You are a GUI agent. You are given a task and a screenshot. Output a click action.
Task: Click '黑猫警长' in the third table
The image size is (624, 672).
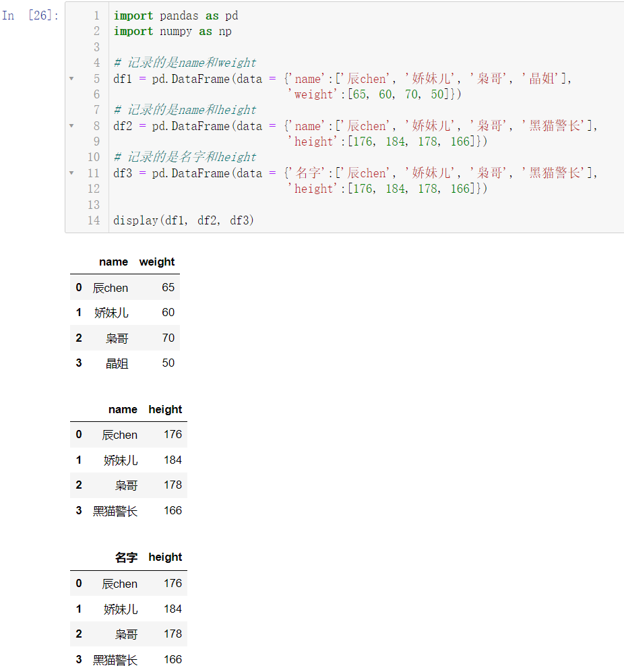click(115, 660)
